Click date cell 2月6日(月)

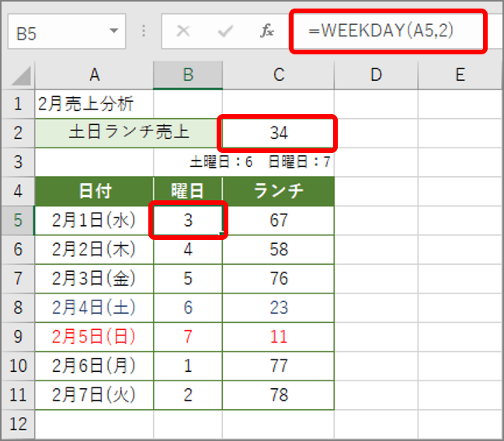tap(94, 366)
